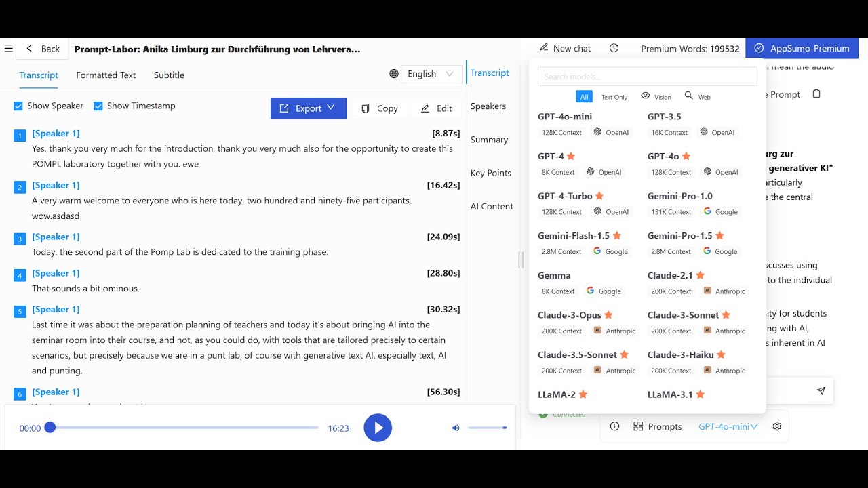This screenshot has height=488, width=868.
Task: Mute the audio via speaker icon
Action: pos(456,428)
